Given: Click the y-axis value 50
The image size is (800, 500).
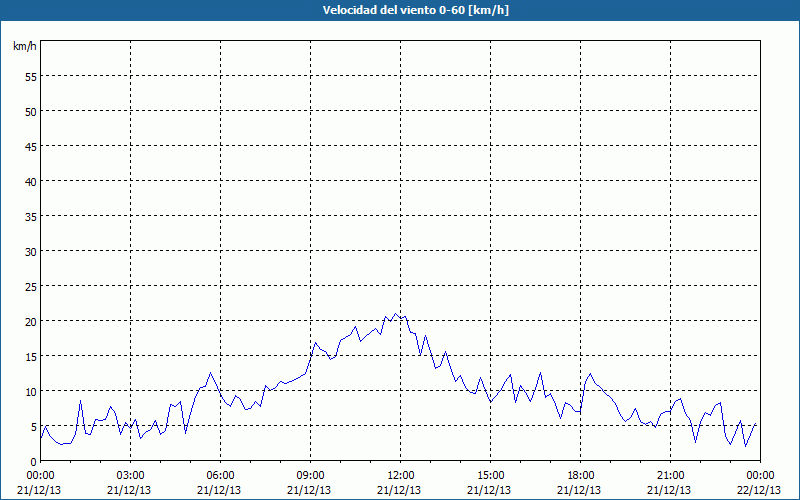Looking at the screenshot, I should click(31, 112).
